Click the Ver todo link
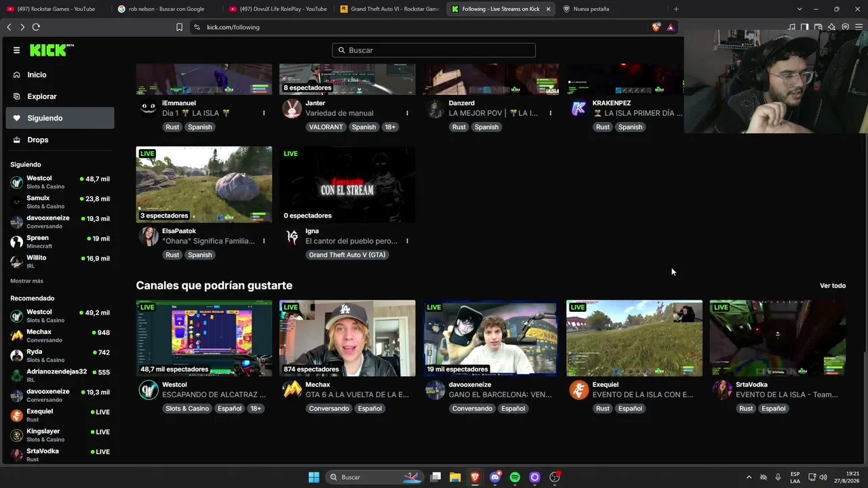Viewport: 868px width, 488px height. point(833,285)
